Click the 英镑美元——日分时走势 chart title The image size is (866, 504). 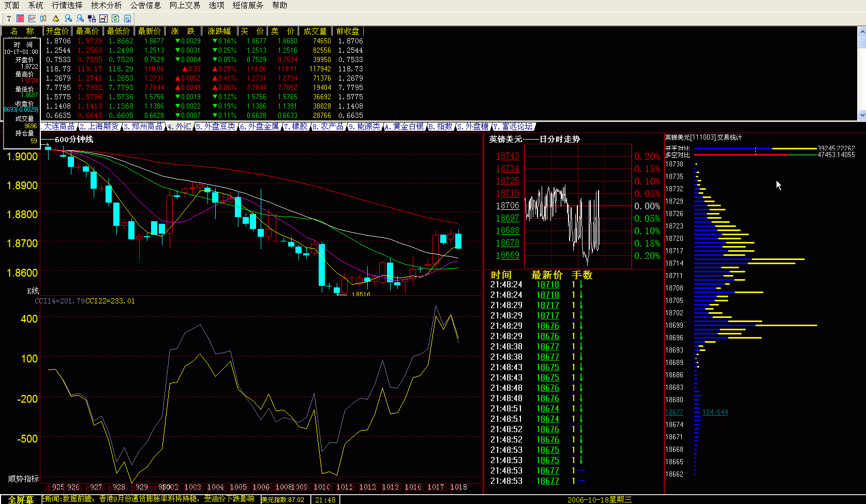534,139
